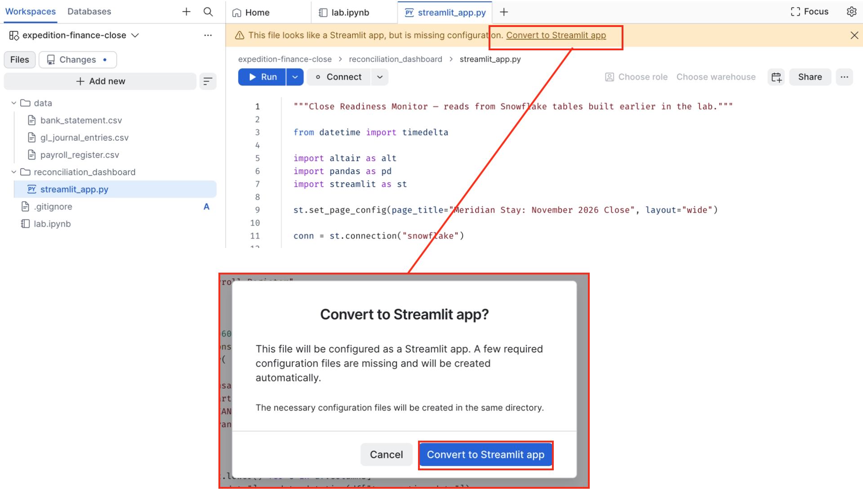Click the warning triangle icon in banner

click(x=240, y=35)
